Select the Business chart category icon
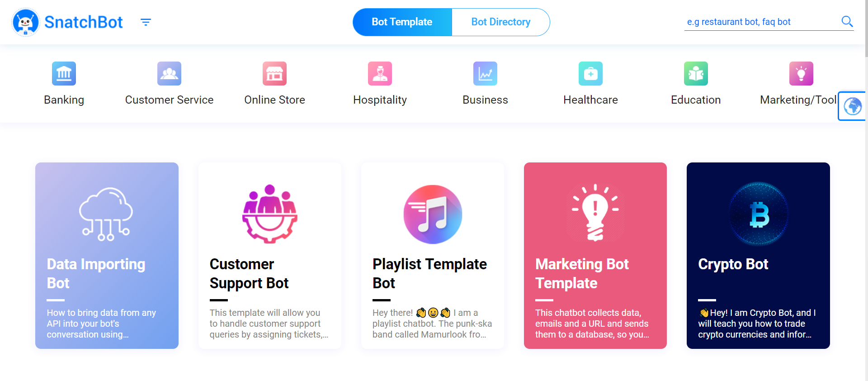868x381 pixels. pos(485,73)
